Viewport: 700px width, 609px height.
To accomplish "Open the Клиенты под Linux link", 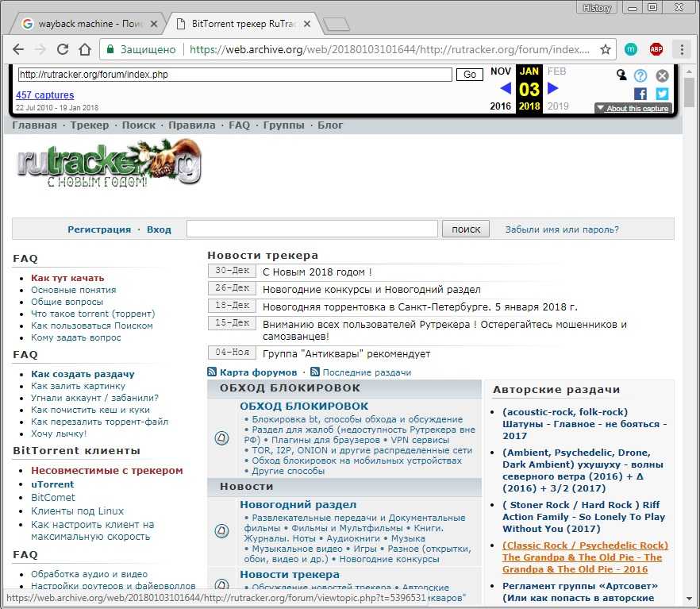I will 77,511.
